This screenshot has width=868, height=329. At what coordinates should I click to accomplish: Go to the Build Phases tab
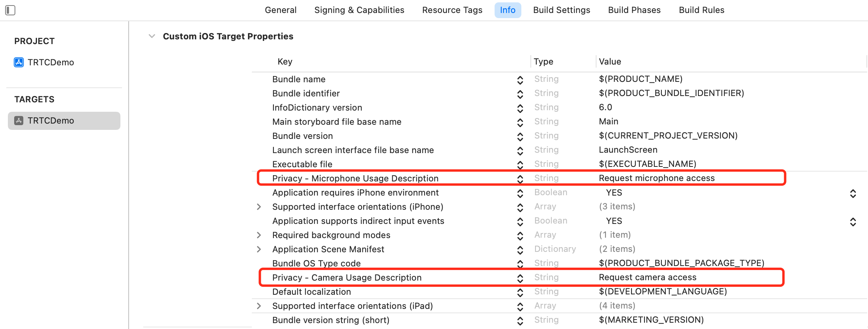point(634,10)
